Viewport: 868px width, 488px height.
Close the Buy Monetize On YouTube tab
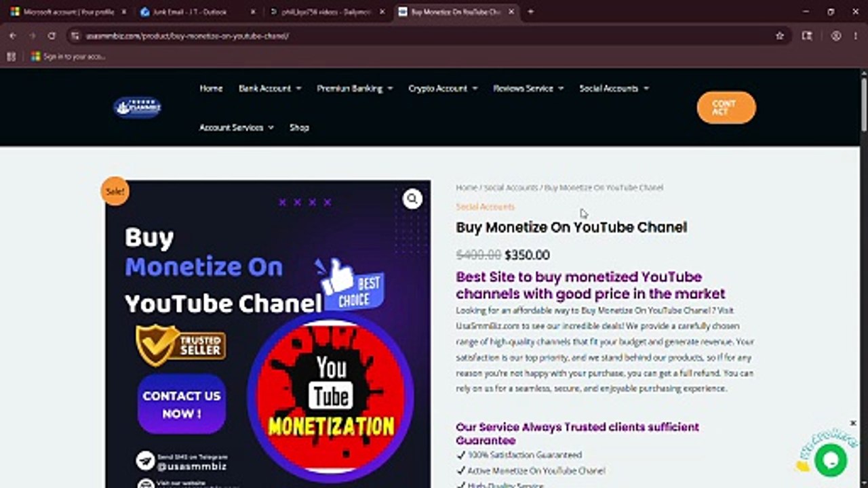511,12
